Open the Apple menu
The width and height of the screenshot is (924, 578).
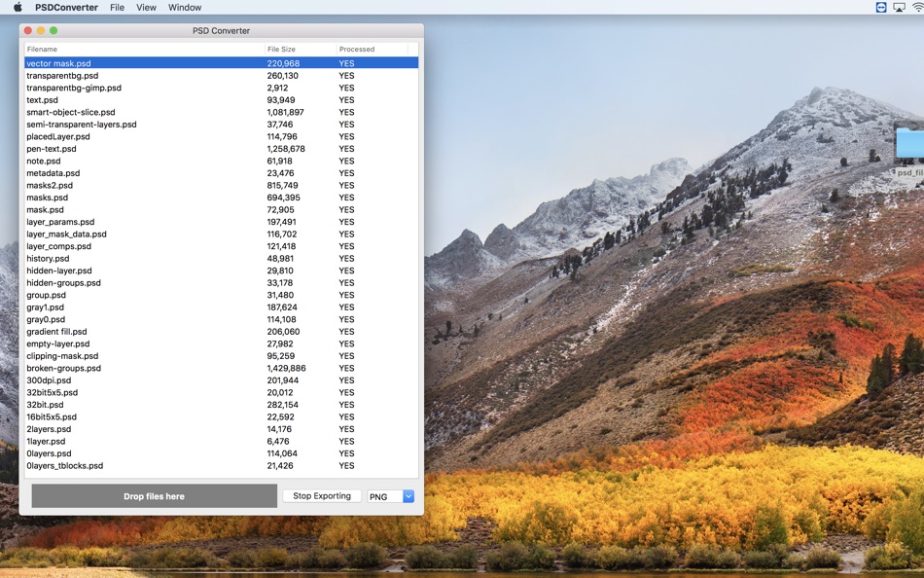[18, 7]
